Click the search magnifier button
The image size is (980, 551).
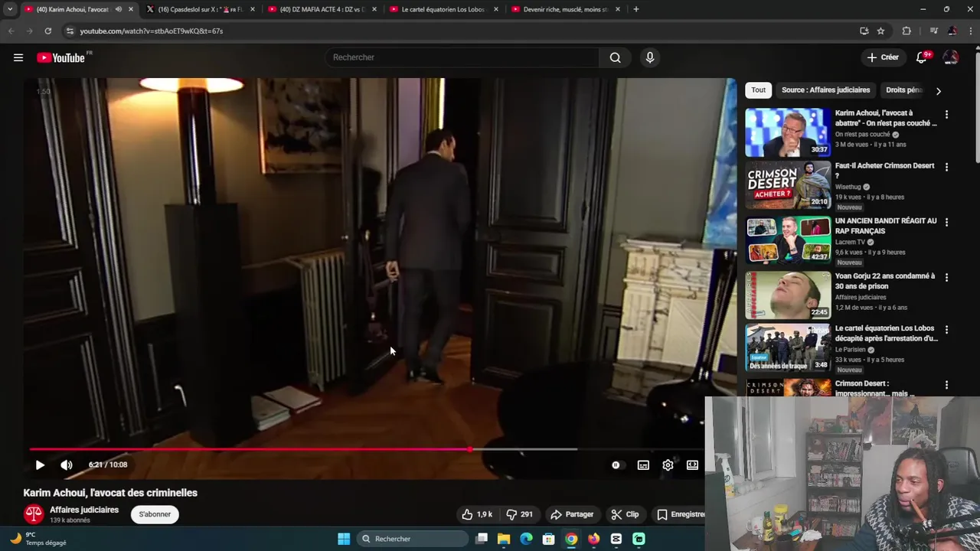[x=615, y=57]
